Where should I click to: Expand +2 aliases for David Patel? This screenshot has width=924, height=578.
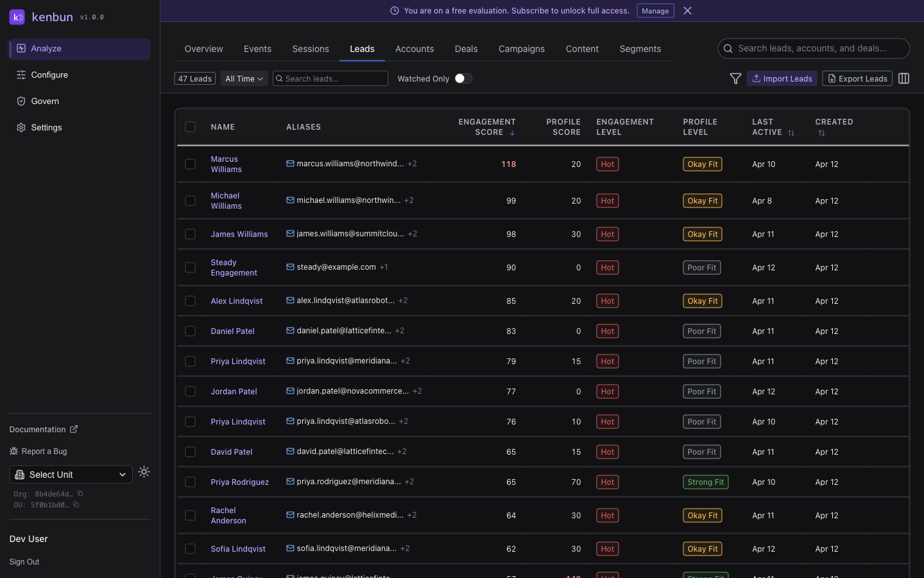[402, 451]
